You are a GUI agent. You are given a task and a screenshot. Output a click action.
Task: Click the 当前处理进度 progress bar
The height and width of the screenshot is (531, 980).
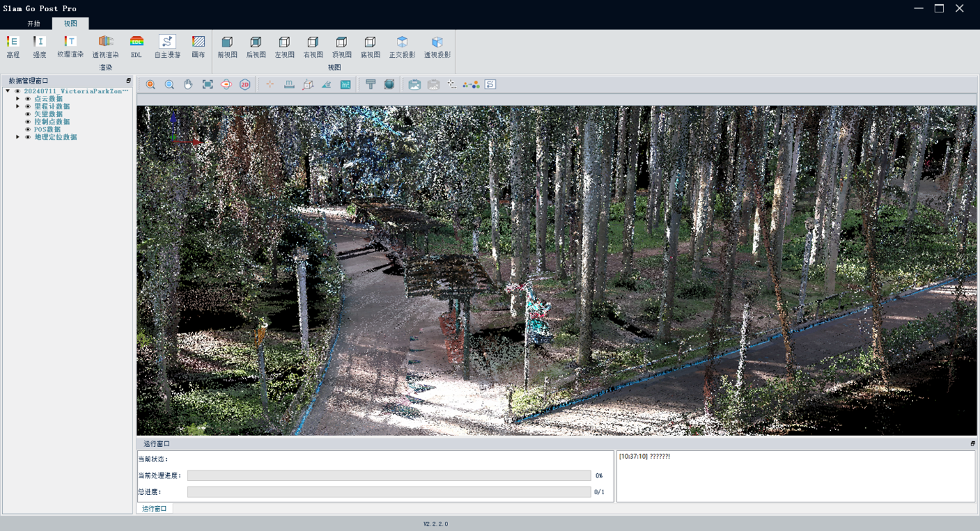point(388,476)
